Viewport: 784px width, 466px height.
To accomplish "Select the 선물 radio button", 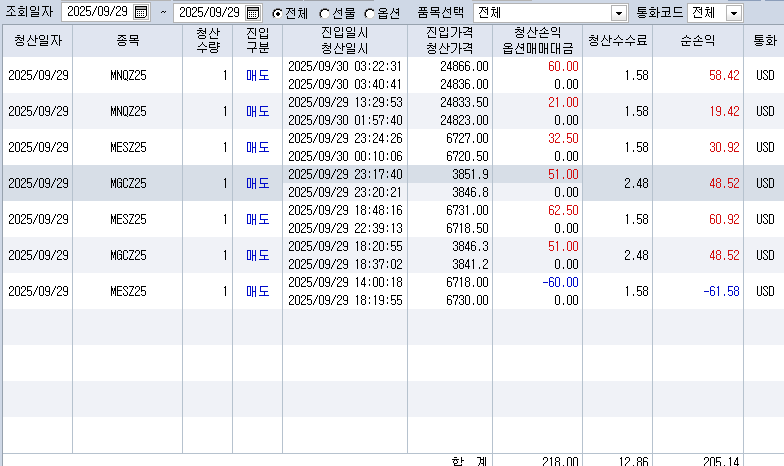I will (x=324, y=14).
